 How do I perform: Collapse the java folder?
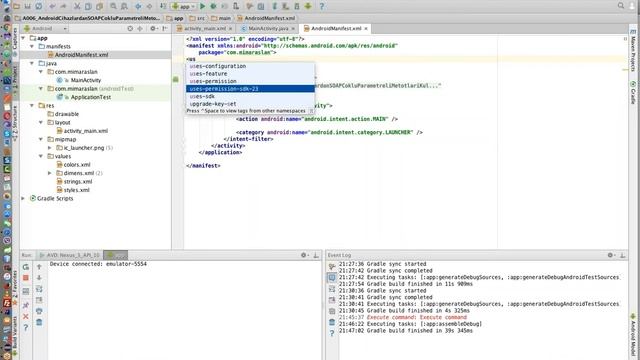32,64
